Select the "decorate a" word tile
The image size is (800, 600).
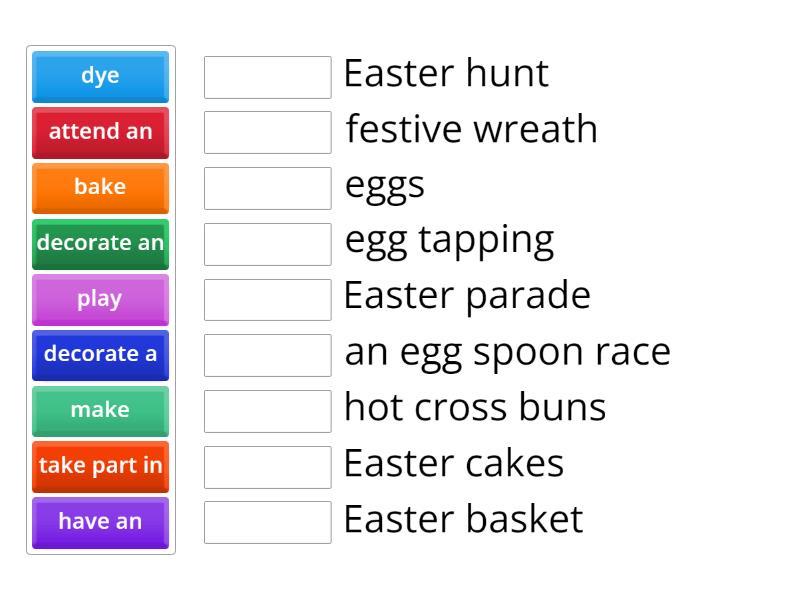click(x=100, y=355)
